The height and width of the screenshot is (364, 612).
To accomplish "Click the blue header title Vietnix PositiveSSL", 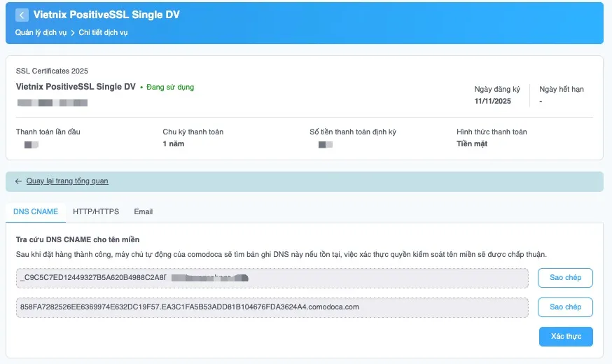I will (106, 15).
